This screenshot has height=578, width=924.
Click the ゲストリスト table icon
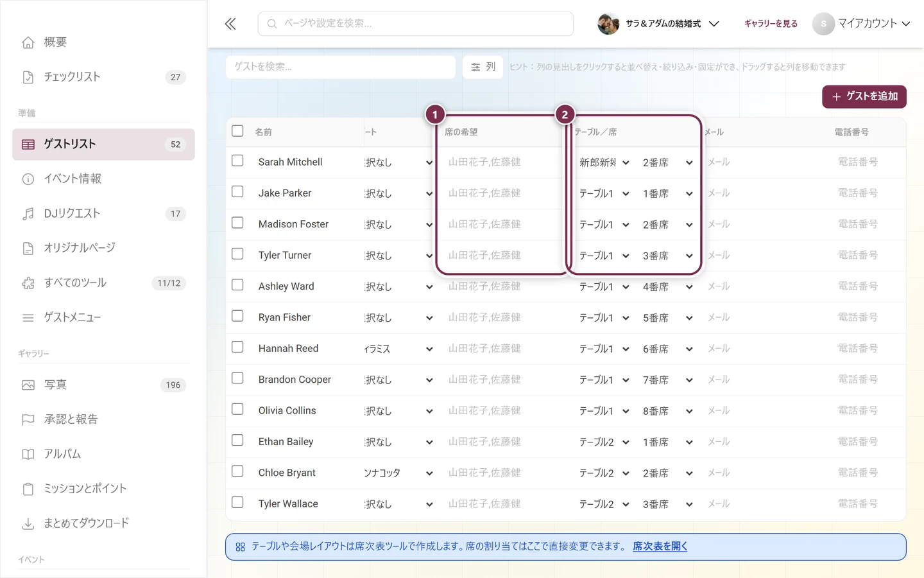28,144
